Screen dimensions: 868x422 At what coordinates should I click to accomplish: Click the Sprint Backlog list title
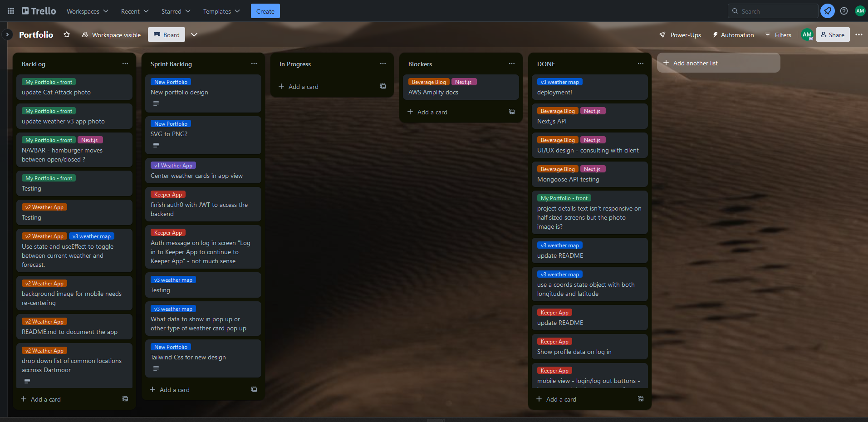171,64
